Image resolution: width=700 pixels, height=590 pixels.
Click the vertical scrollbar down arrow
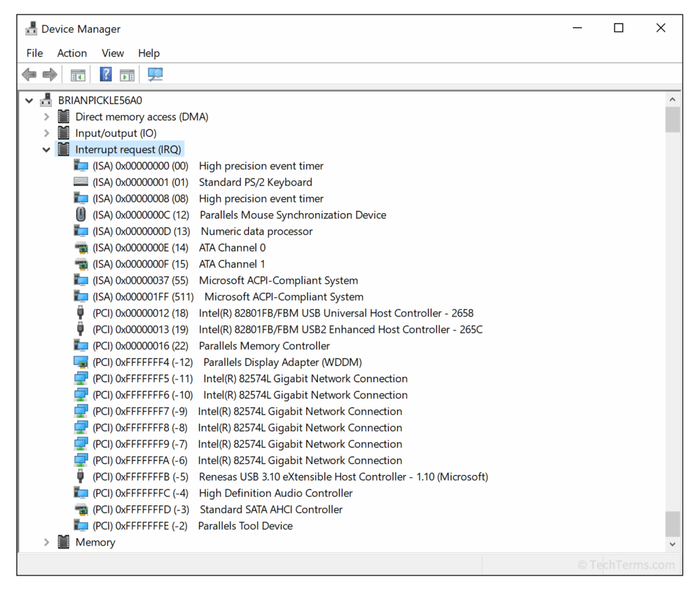672,544
